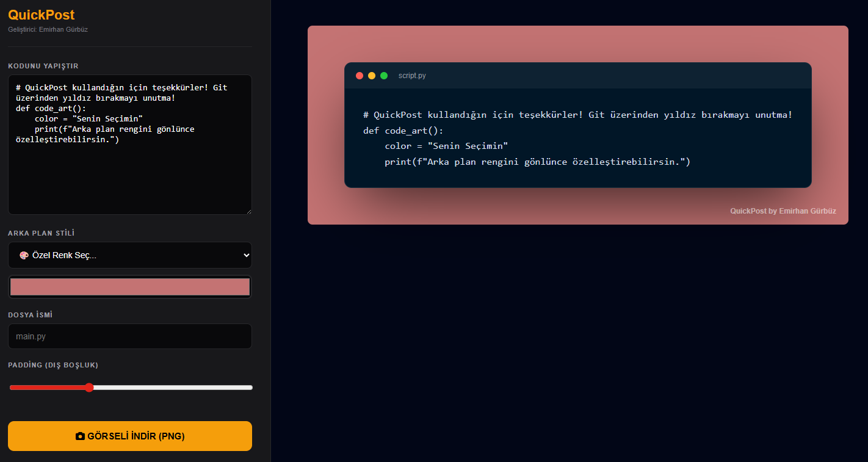
Task: Click the '# QuickPost kullandığın' comment in preview
Action: 577,115
